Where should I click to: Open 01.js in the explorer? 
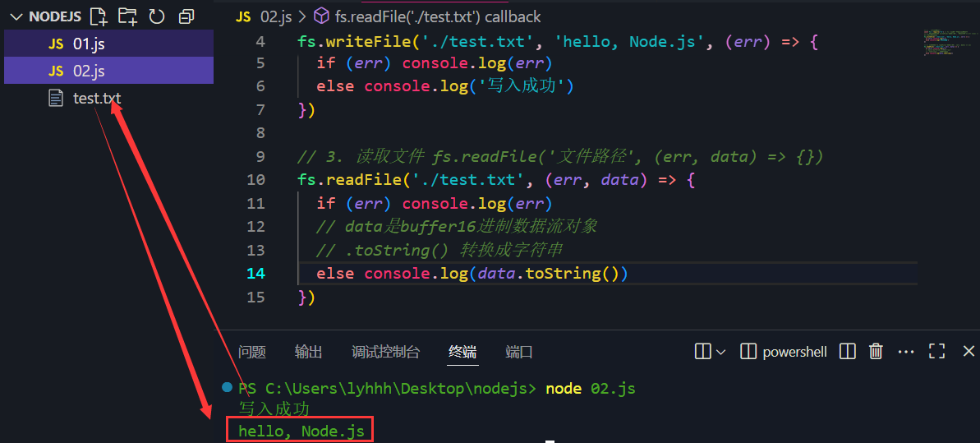click(x=108, y=44)
